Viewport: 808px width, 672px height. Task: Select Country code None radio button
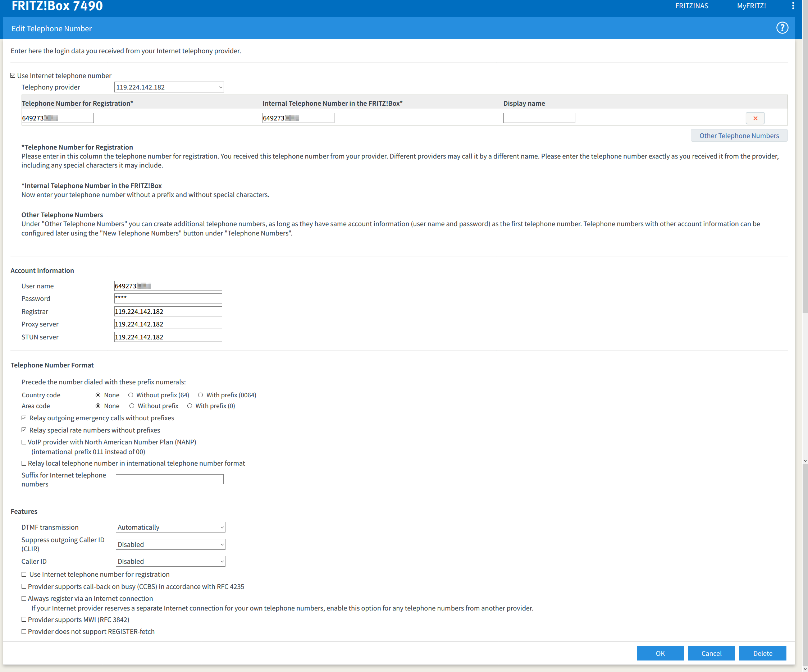pyautogui.click(x=98, y=395)
